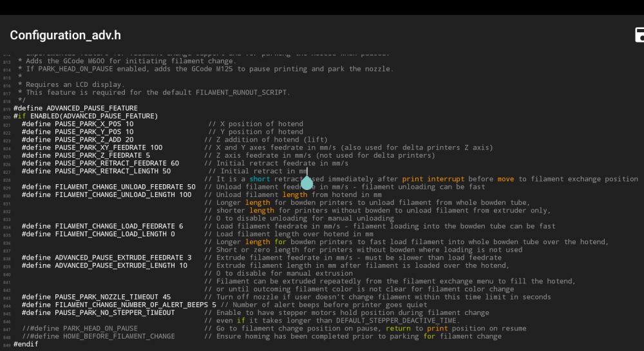Viewport: 644px width, 351px height.
Task: Click the commented HOME_BEFORE_FILAMENT_CHANGE line
Action: [98, 336]
